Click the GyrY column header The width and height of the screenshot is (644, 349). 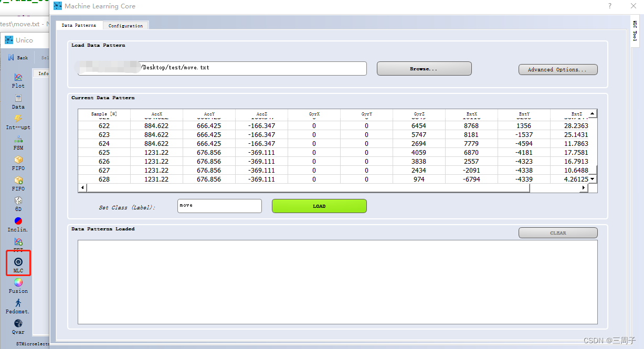click(366, 114)
